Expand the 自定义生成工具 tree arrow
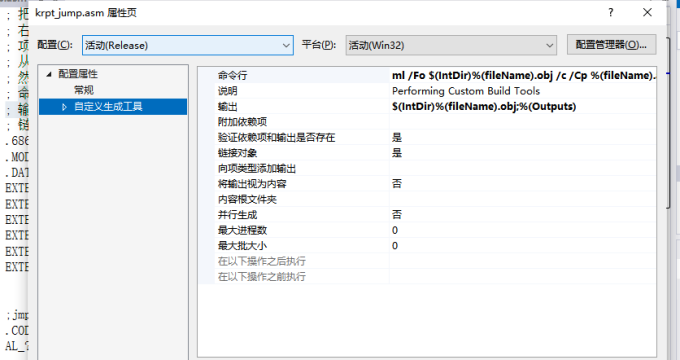Screen dimensions: 680x360 (x=64, y=107)
